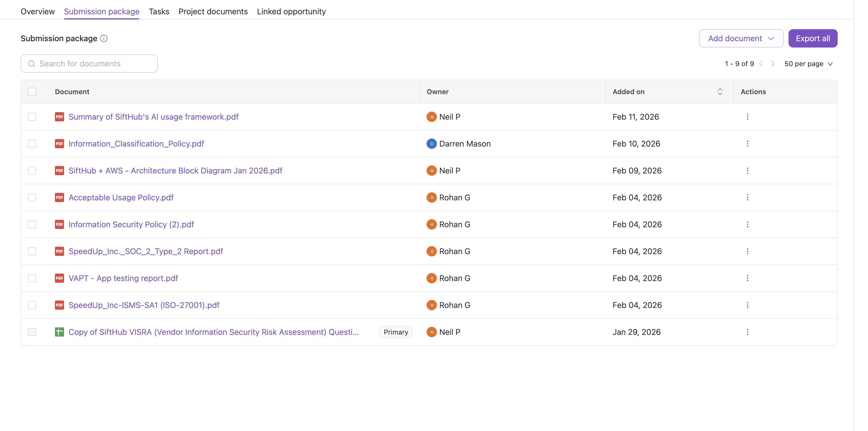Expand the Add document dropdown
This screenshot has width=868, height=431.
pyautogui.click(x=740, y=38)
